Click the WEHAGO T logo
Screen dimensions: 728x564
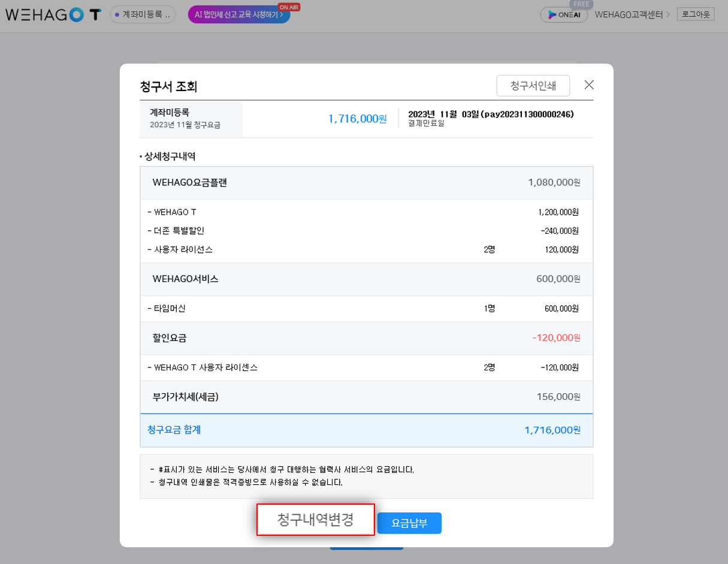pyautogui.click(x=53, y=15)
